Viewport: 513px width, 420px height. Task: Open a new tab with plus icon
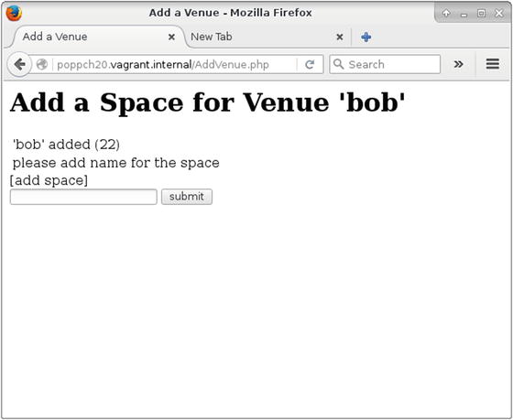point(366,37)
